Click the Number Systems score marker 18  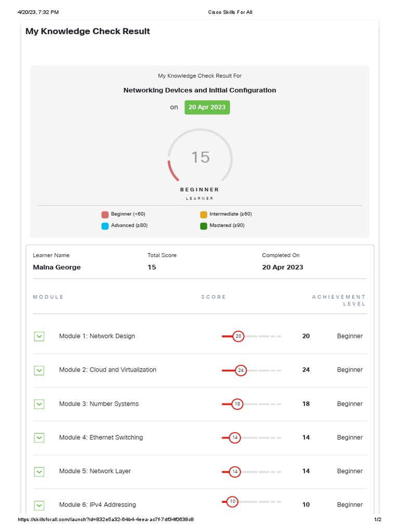click(237, 404)
